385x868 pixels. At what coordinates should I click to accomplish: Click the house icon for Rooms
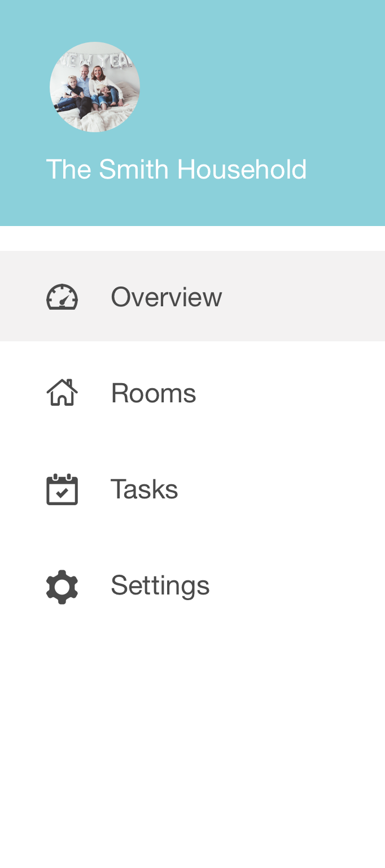(62, 392)
